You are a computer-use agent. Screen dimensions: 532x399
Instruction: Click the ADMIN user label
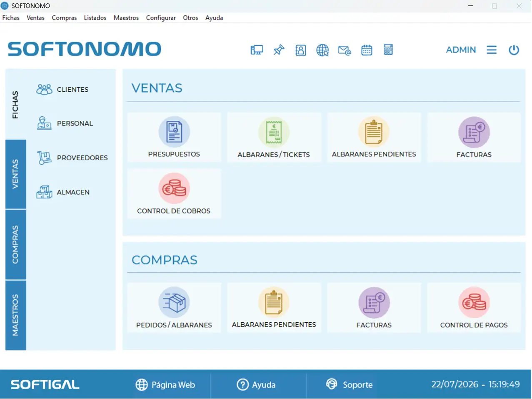click(x=461, y=50)
